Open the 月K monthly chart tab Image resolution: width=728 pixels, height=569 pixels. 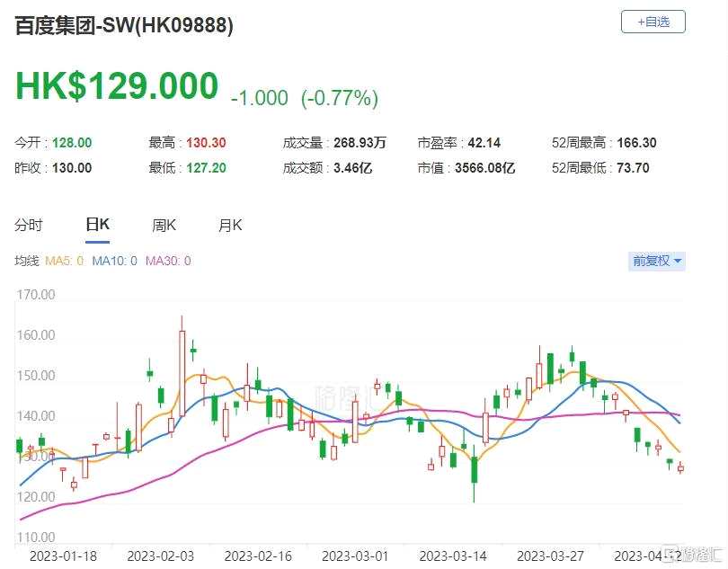230,226
